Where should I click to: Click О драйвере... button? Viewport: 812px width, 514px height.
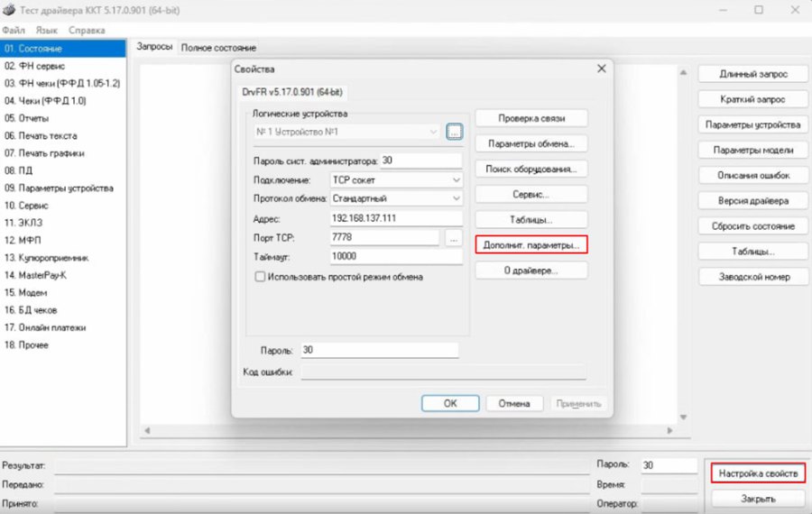(531, 271)
